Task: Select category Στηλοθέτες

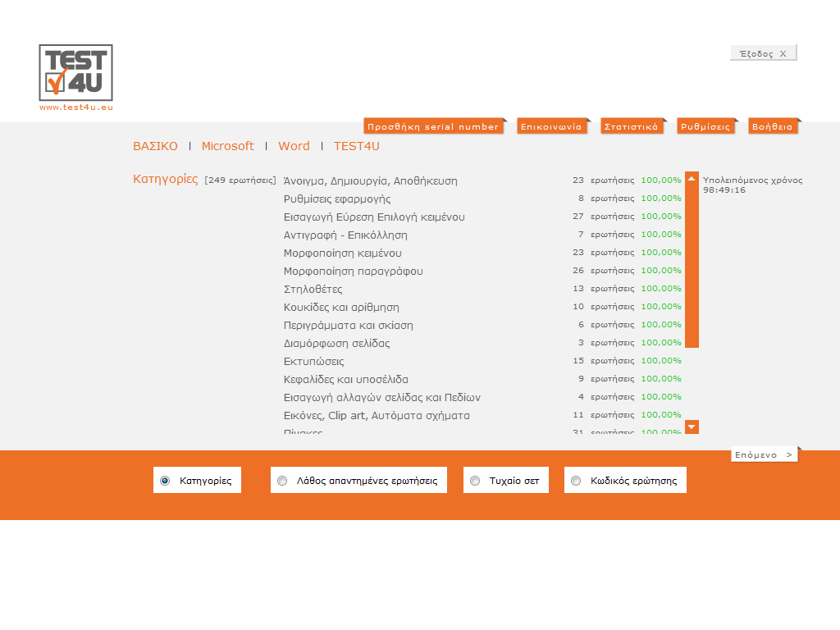Action: pos(313,290)
